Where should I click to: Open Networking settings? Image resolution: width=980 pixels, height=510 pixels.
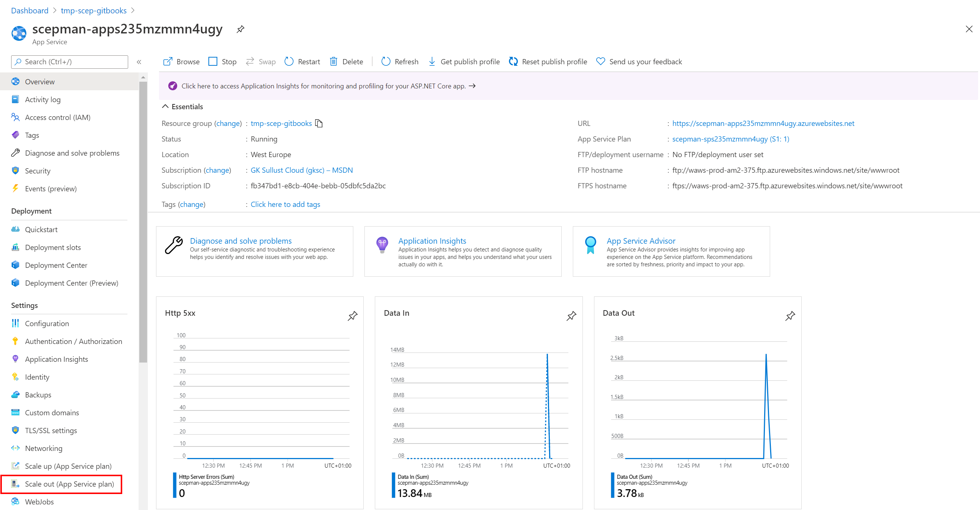[69, 449]
